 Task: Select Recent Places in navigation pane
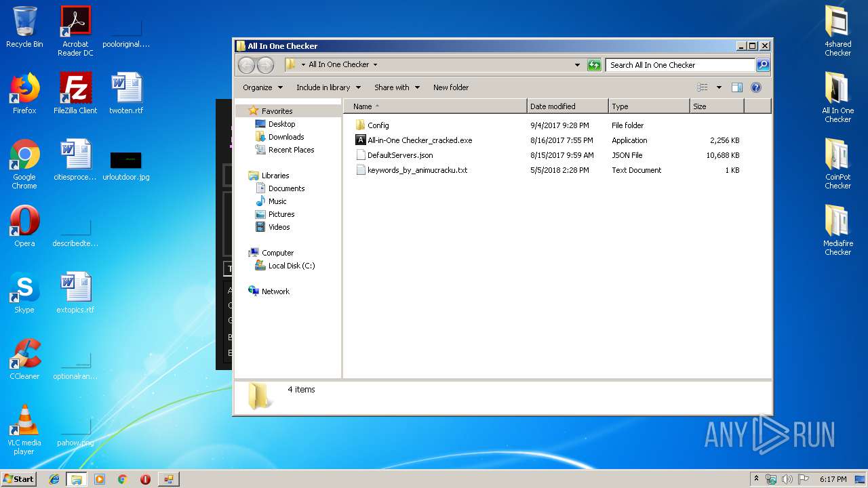click(291, 150)
